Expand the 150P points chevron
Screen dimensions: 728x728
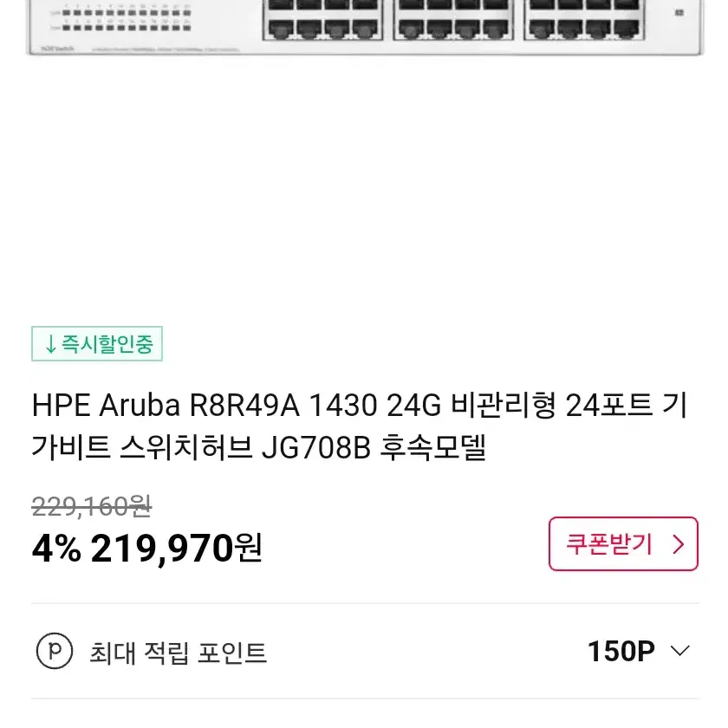[680, 651]
